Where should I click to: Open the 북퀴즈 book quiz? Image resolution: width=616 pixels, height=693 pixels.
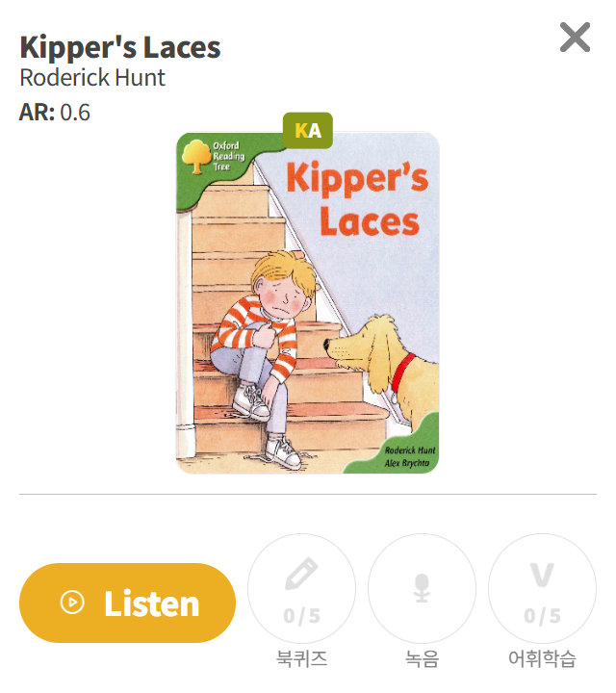tap(301, 588)
